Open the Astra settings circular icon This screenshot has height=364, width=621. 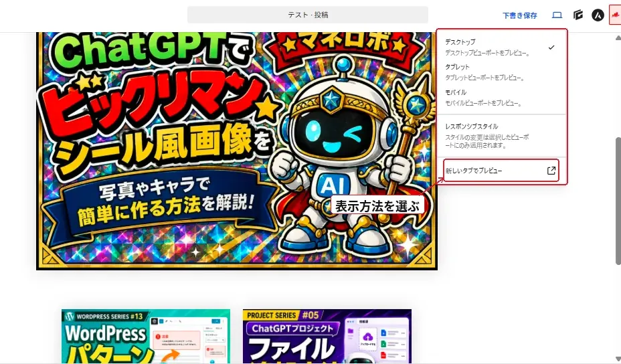click(598, 15)
